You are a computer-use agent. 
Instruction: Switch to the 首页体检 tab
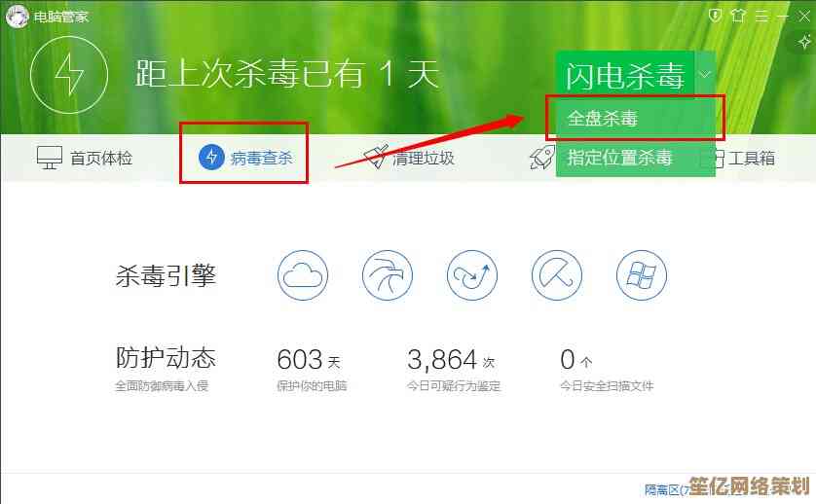[x=85, y=158]
